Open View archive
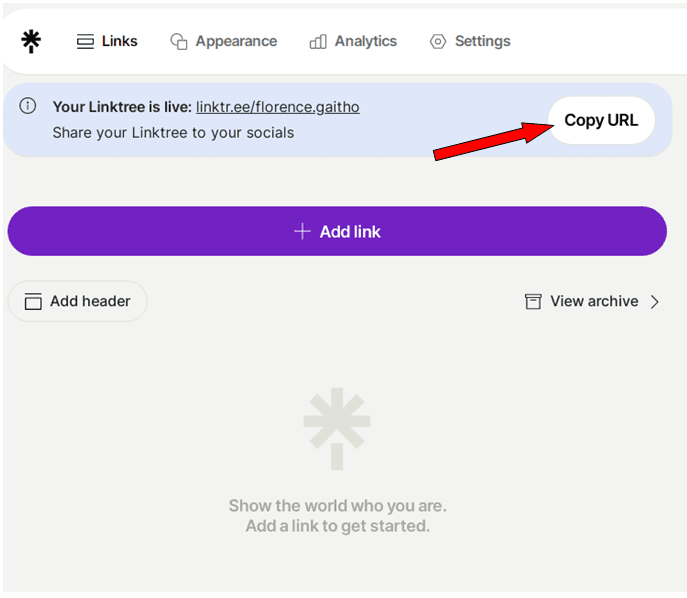 [591, 301]
